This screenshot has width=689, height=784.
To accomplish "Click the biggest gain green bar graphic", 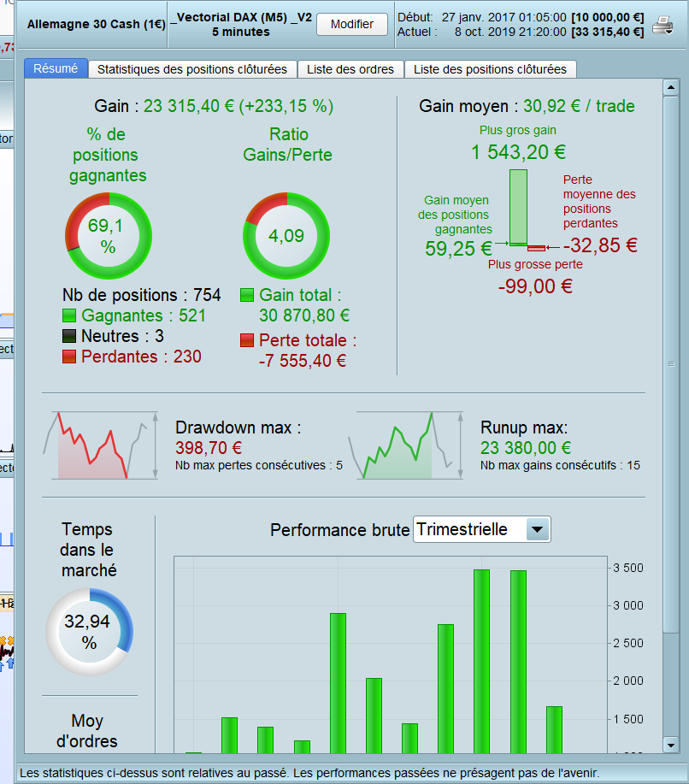I will click(519, 208).
